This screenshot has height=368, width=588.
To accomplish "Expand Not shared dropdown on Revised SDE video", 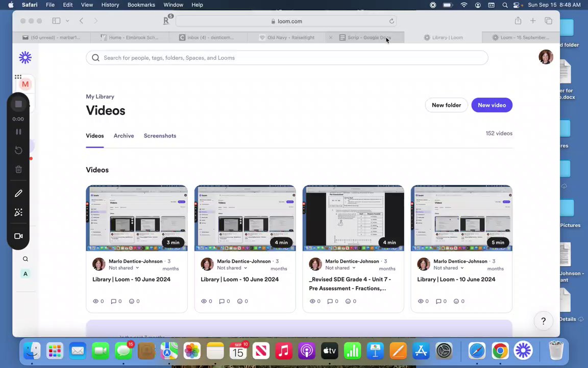I will [340, 268].
